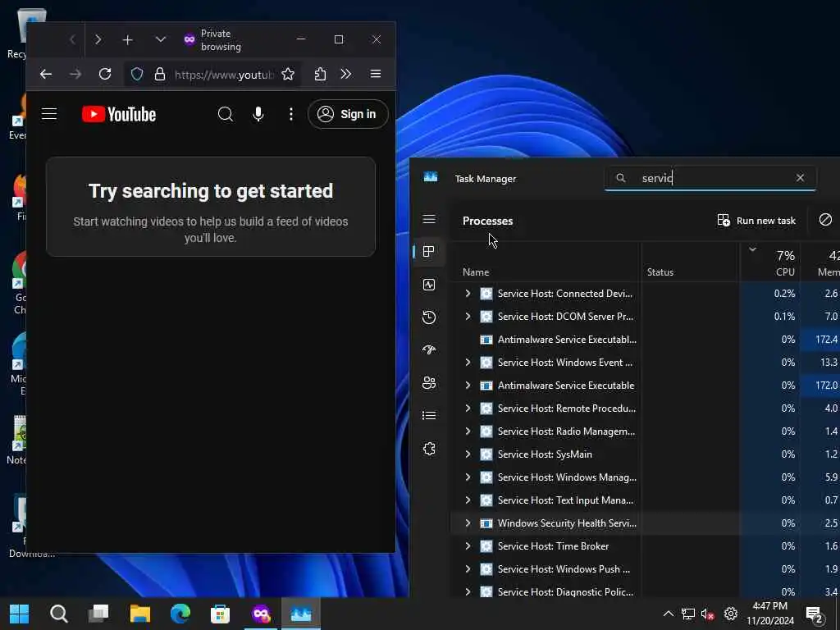Expand Antimalware Service Executable group

[x=468, y=386]
